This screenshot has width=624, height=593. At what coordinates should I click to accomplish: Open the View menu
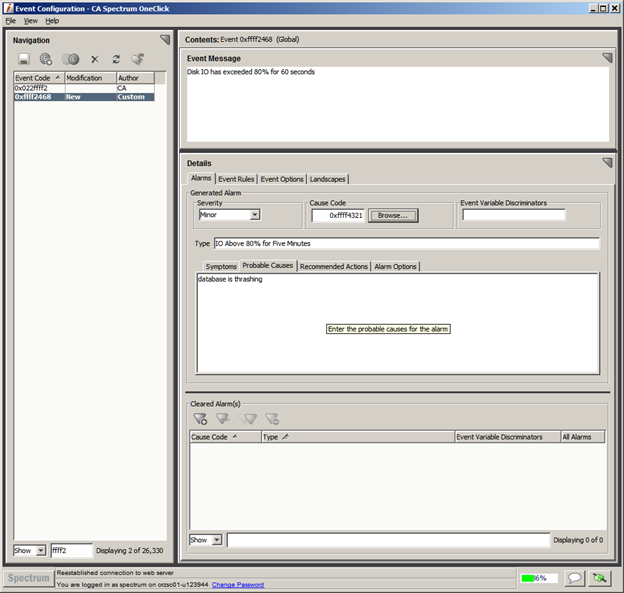coord(31,21)
